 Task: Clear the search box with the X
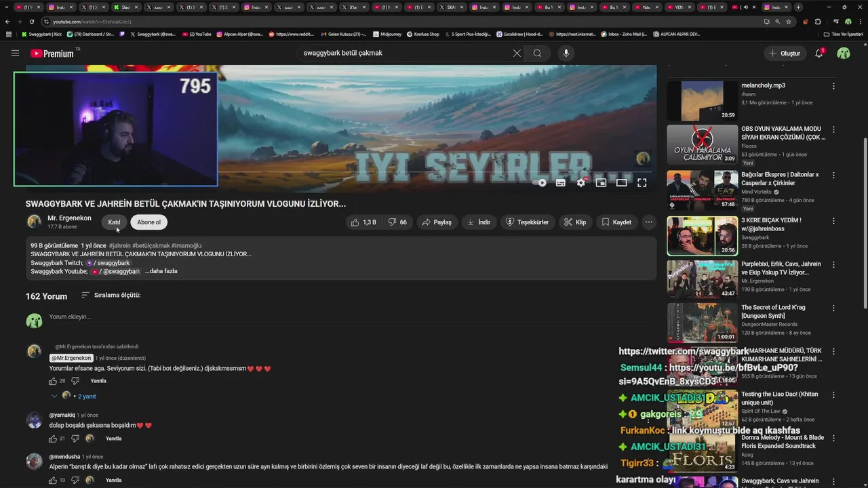[x=517, y=53]
